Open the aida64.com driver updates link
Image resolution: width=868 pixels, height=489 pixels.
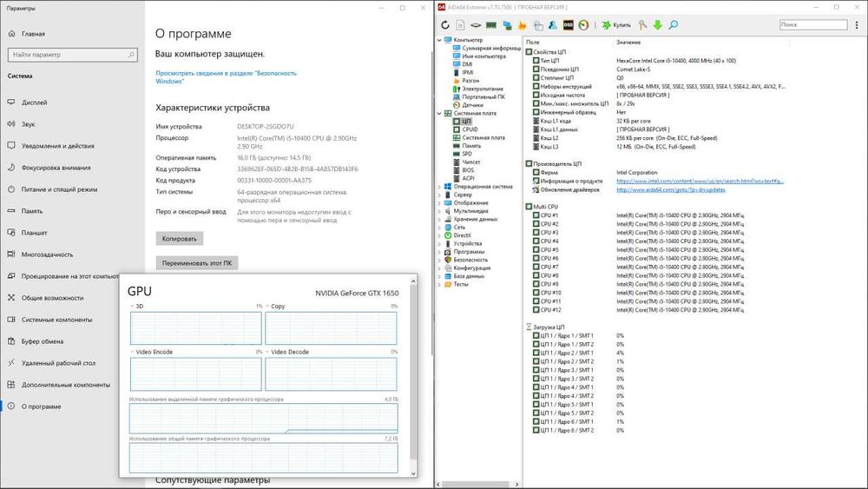tap(670, 190)
